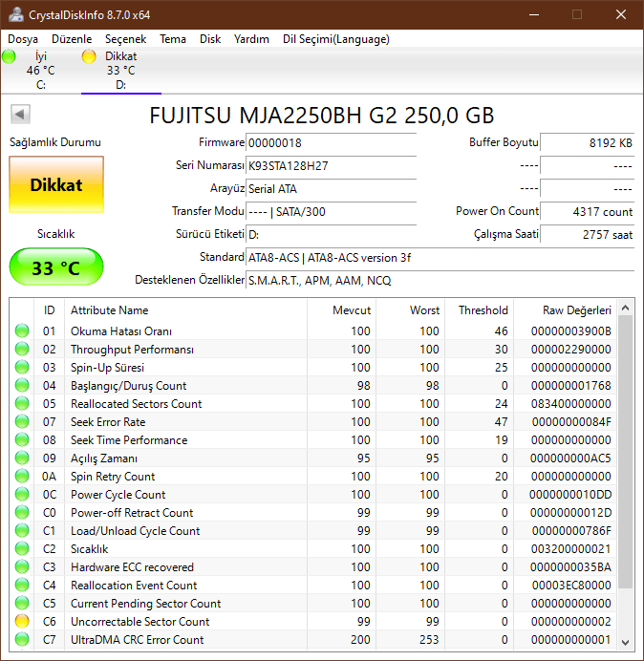Image resolution: width=644 pixels, height=661 pixels.
Task: Click the Buffer Boyutu value 8192 KB
Action: tap(587, 143)
